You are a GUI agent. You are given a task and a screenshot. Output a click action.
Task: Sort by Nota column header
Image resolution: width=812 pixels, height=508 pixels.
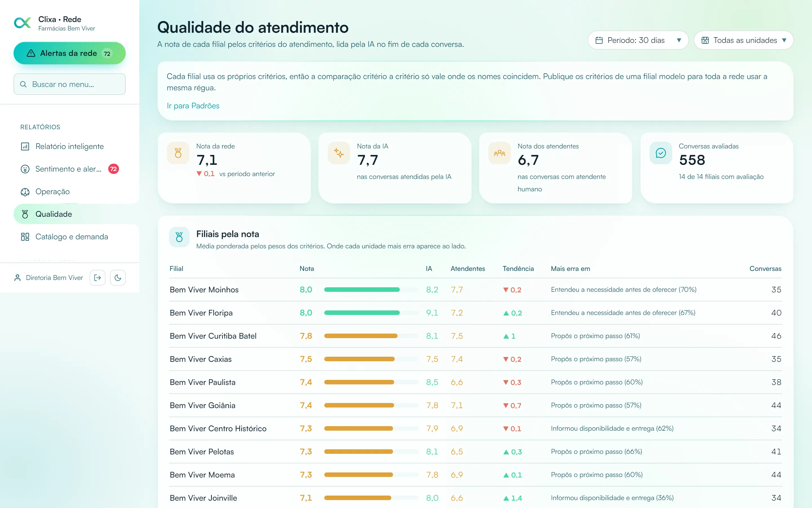pyautogui.click(x=307, y=269)
